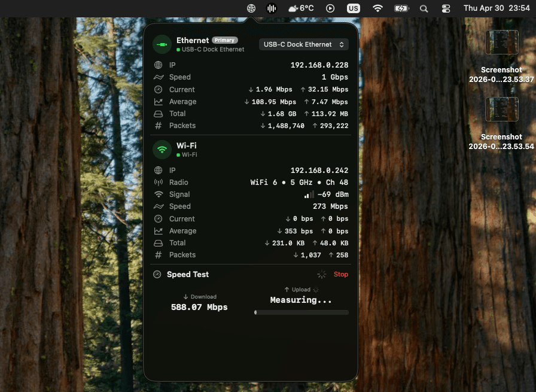536x392 pixels.
Task: Click the 1 Gbps speed value
Action: [x=334, y=77]
